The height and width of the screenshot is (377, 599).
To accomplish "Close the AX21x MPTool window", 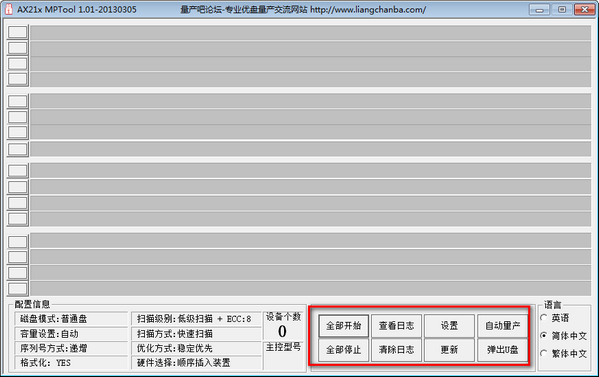I will coord(584,10).
